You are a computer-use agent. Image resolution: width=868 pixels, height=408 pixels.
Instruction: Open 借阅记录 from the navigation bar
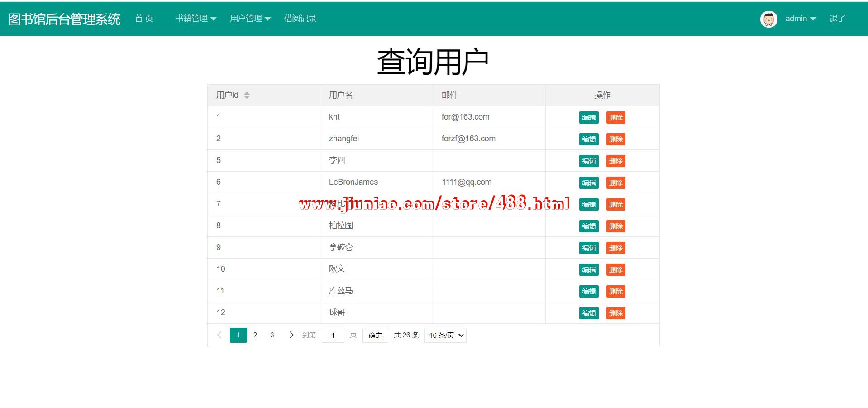point(300,19)
